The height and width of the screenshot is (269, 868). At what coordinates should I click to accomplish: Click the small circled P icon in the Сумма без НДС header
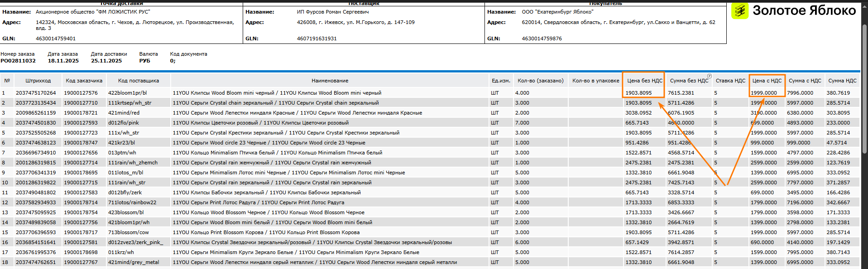(x=710, y=76)
